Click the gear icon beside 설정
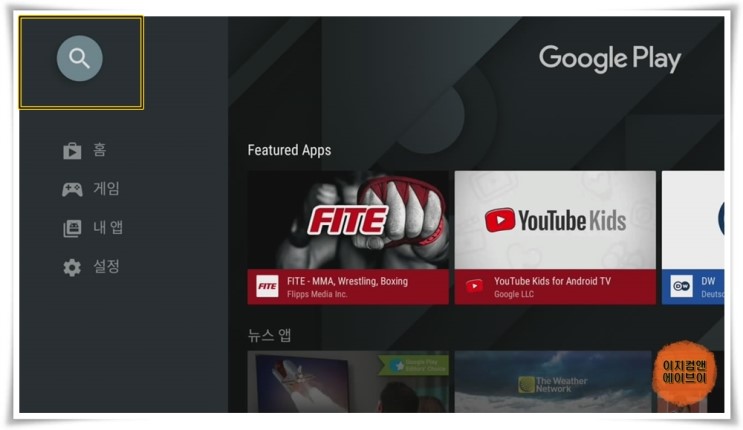Viewport: 743px width, 430px height. pos(72,267)
